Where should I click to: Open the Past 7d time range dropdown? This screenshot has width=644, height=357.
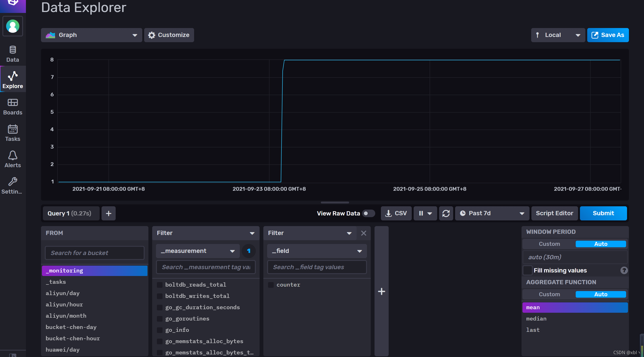tap(492, 213)
